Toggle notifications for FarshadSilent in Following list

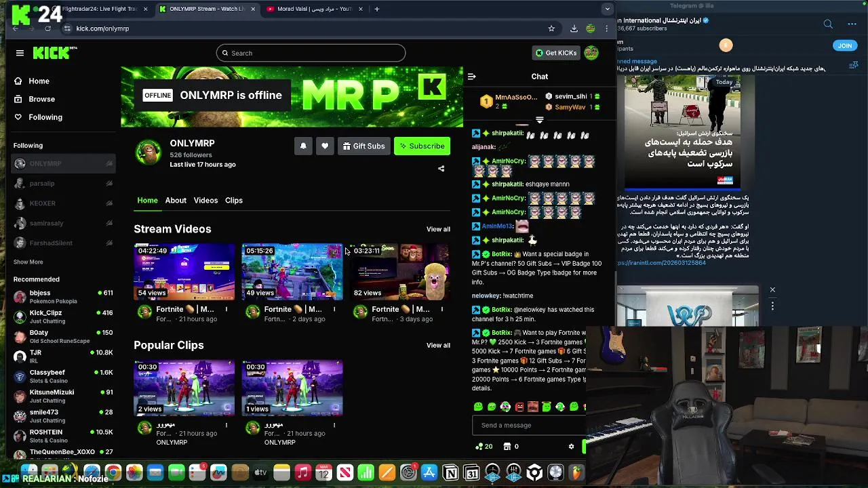(x=109, y=243)
